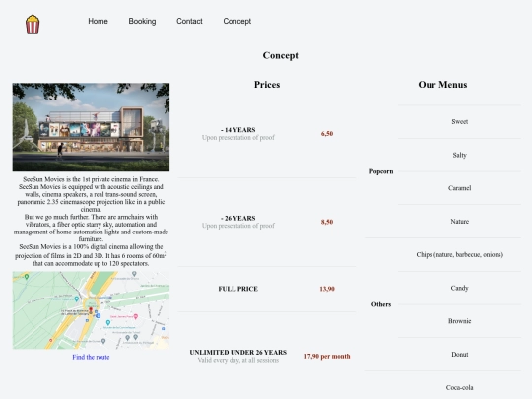
Task: Click the 'Our Menus' heading
Action: [442, 85]
